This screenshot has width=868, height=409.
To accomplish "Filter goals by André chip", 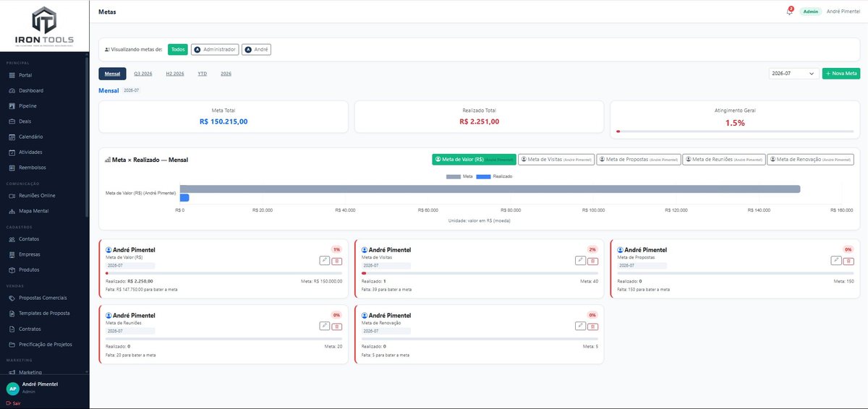I will (256, 49).
